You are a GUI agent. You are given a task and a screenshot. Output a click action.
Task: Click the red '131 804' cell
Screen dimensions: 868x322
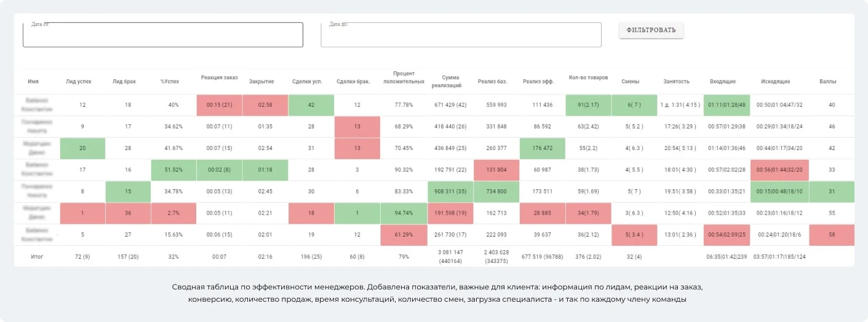[496, 170]
